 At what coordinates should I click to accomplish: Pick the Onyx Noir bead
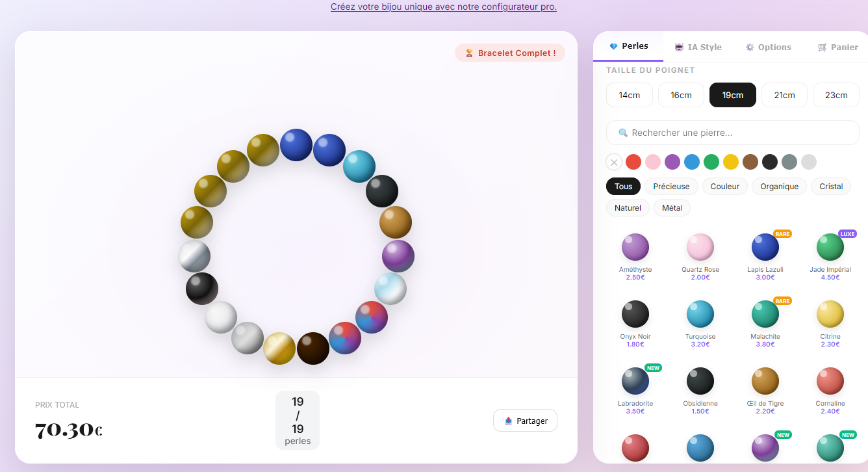tap(635, 314)
